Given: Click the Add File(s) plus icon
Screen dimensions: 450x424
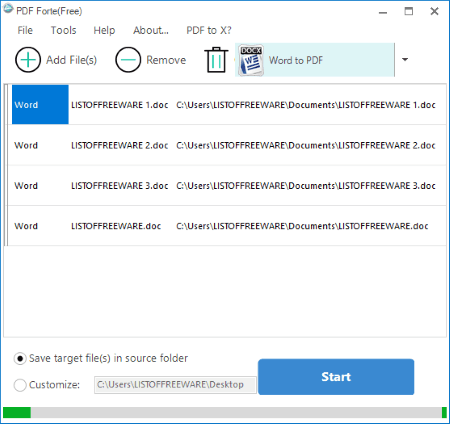Looking at the screenshot, I should (x=28, y=60).
